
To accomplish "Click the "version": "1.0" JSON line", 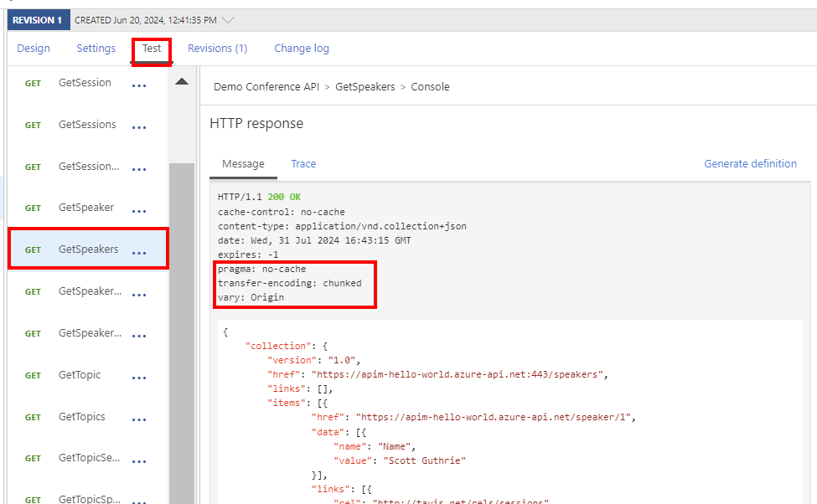I will point(313,360).
